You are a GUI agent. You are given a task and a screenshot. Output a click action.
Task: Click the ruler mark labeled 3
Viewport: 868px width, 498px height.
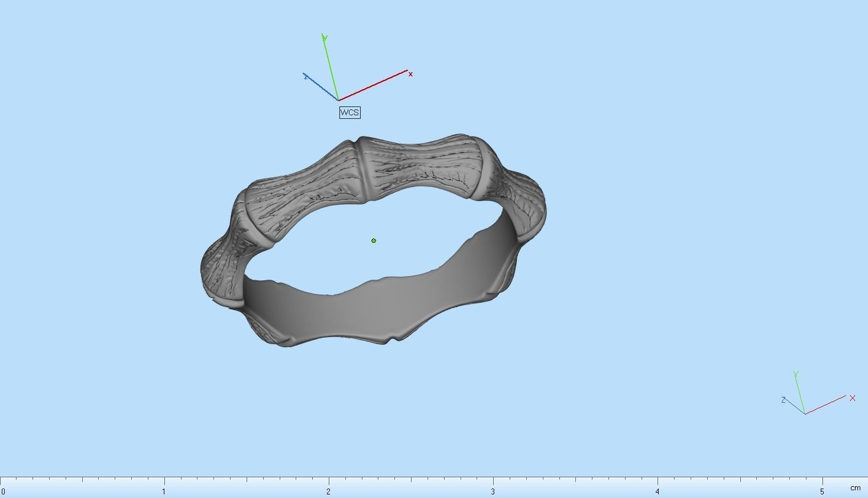(x=493, y=491)
